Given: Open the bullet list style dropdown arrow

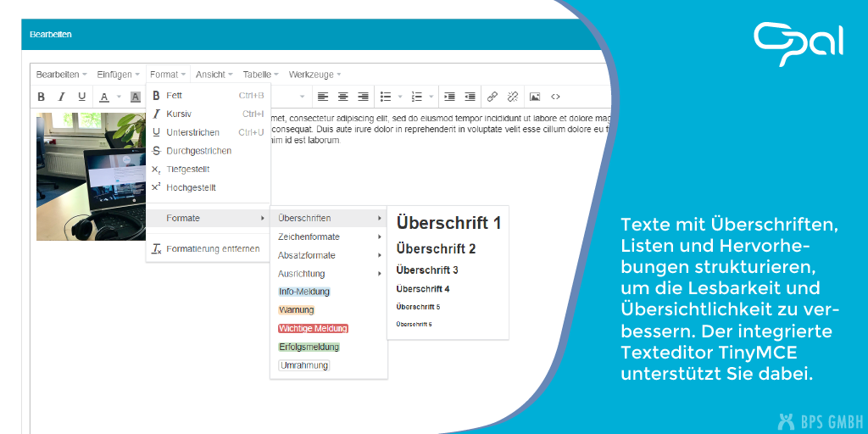Looking at the screenshot, I should click(400, 97).
